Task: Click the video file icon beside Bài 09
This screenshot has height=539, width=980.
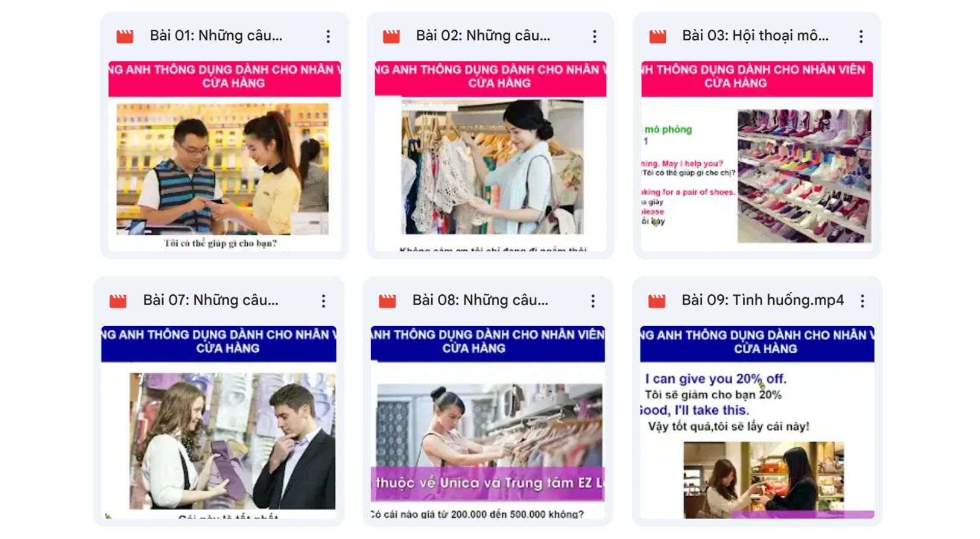Action: pyautogui.click(x=657, y=301)
